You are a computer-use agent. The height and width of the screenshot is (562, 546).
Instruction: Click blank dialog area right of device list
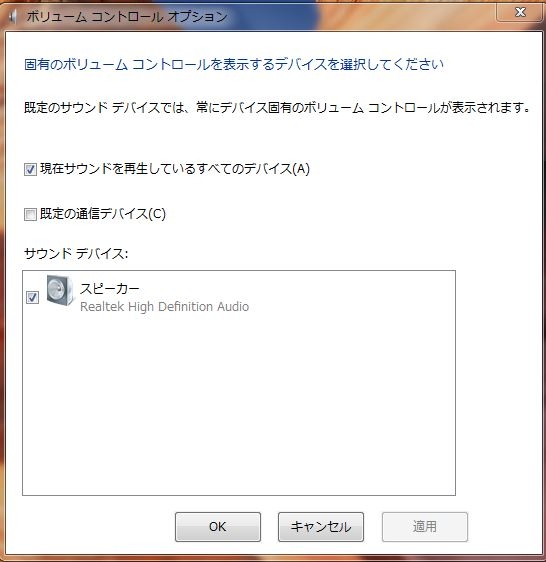click(x=498, y=384)
